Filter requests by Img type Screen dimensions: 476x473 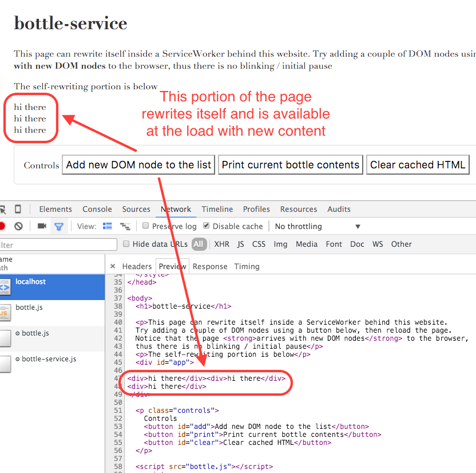pos(280,244)
